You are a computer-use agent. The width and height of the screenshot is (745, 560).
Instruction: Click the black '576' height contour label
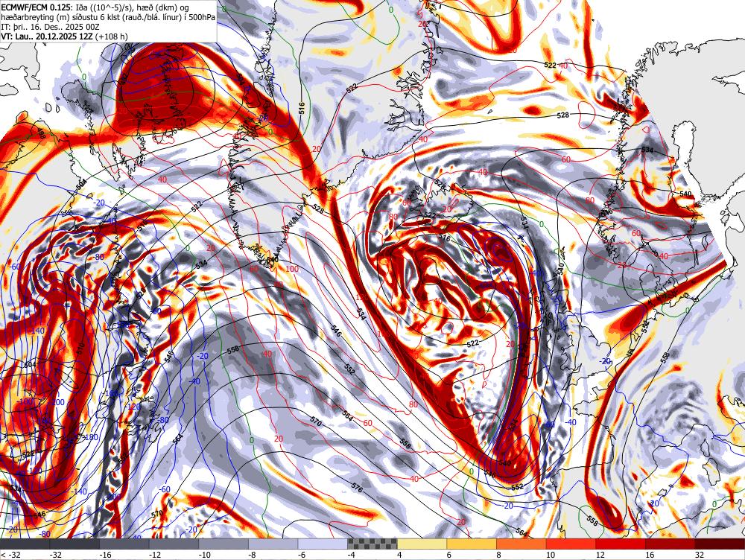click(357, 487)
